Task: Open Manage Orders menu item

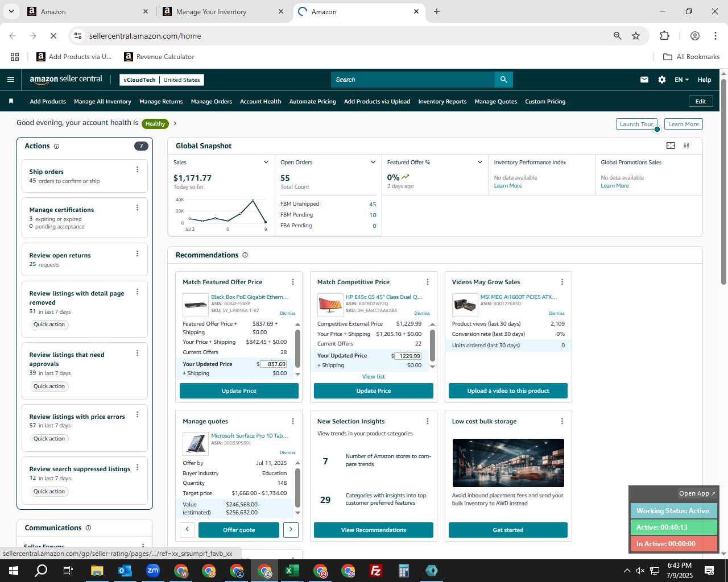Action: click(212, 102)
